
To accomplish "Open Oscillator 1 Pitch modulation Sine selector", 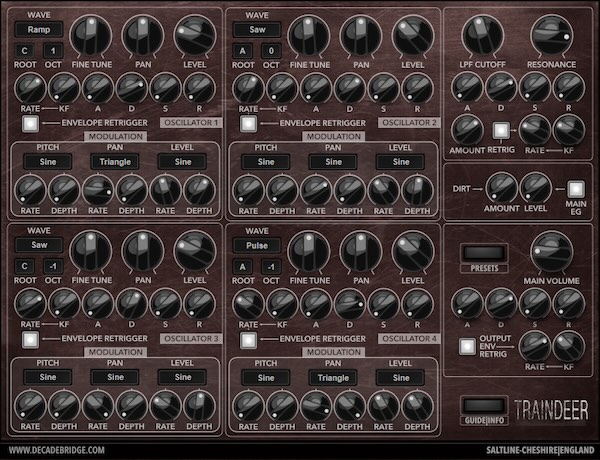I will [x=48, y=162].
